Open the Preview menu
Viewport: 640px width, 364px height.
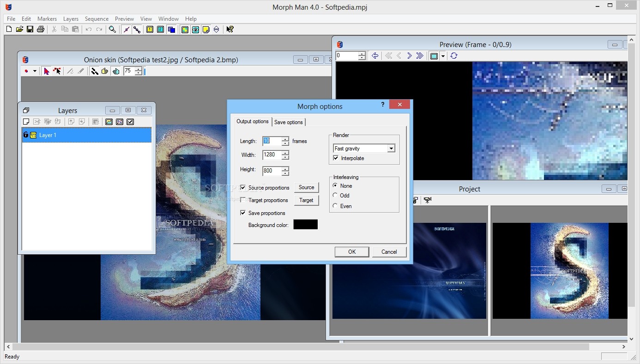(124, 19)
